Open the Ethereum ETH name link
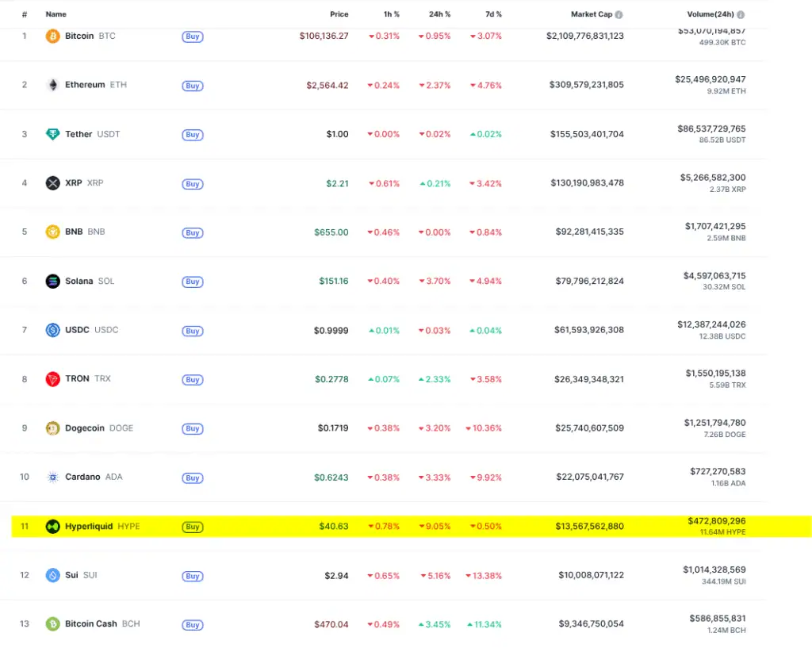The height and width of the screenshot is (648, 812). 96,84
